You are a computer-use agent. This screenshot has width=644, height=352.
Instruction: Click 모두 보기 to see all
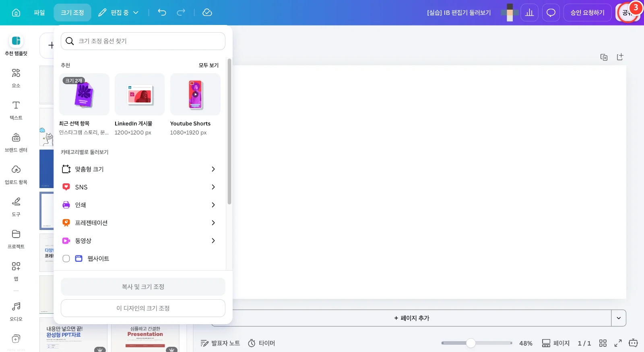click(208, 65)
